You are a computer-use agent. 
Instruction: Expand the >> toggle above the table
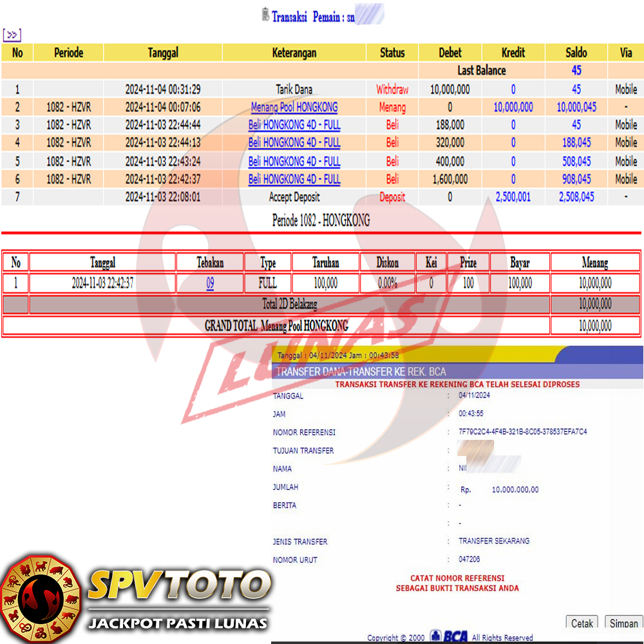coord(12,35)
